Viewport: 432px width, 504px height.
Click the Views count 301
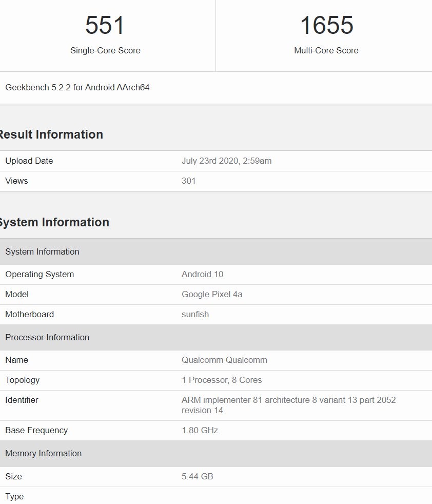point(188,181)
